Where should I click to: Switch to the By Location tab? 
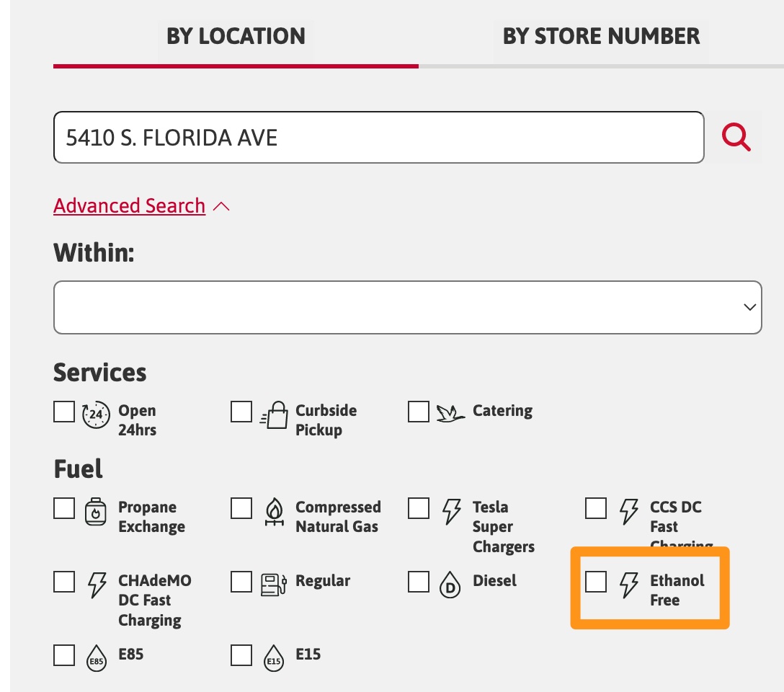(x=236, y=36)
